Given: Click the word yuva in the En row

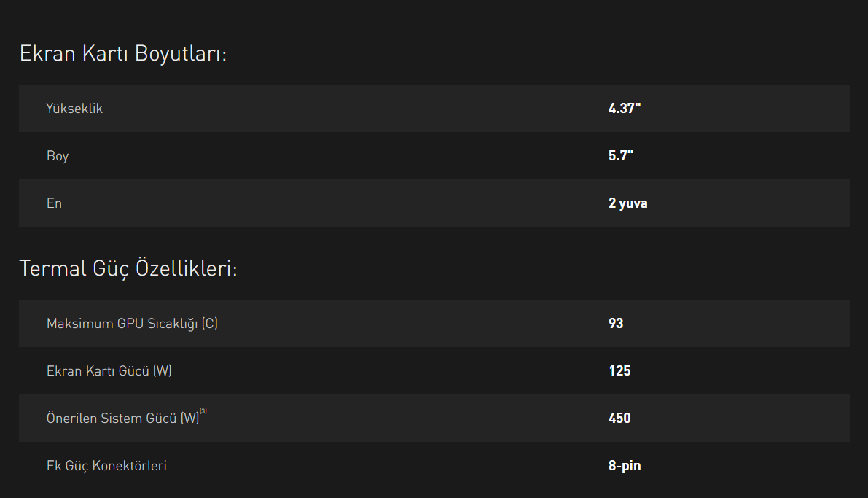Looking at the screenshot, I should [633, 203].
